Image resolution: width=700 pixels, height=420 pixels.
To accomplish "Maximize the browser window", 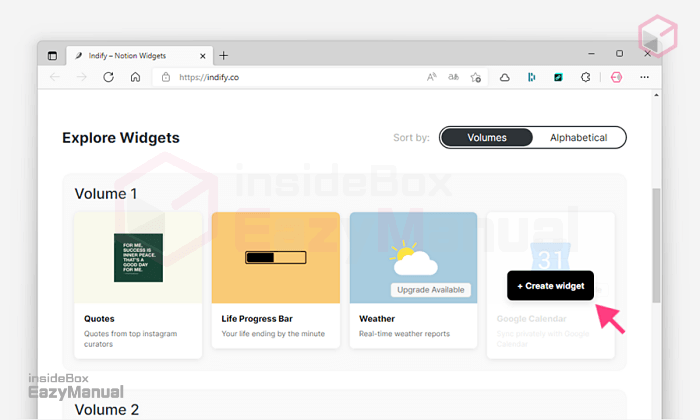I will coord(619,54).
